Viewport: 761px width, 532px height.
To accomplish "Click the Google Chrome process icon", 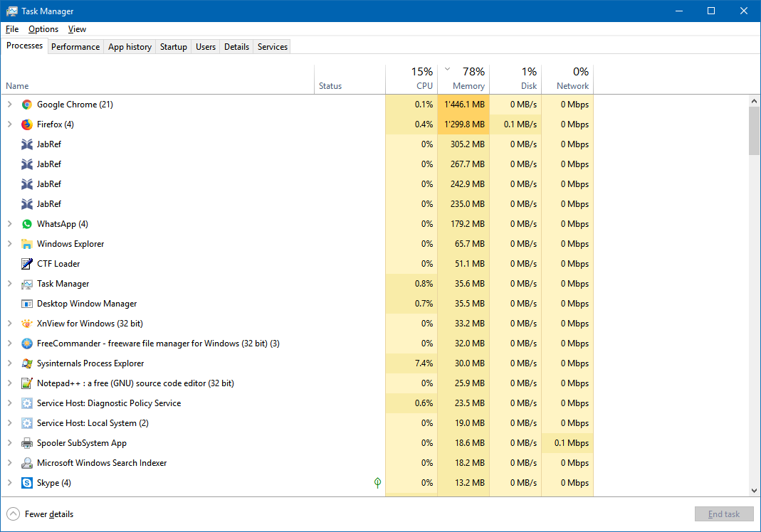I will point(26,105).
